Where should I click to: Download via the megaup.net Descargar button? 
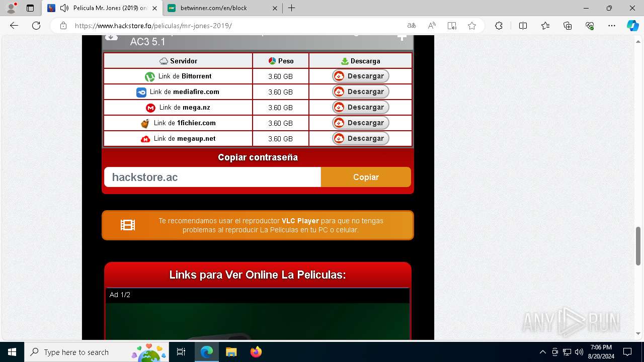361,138
